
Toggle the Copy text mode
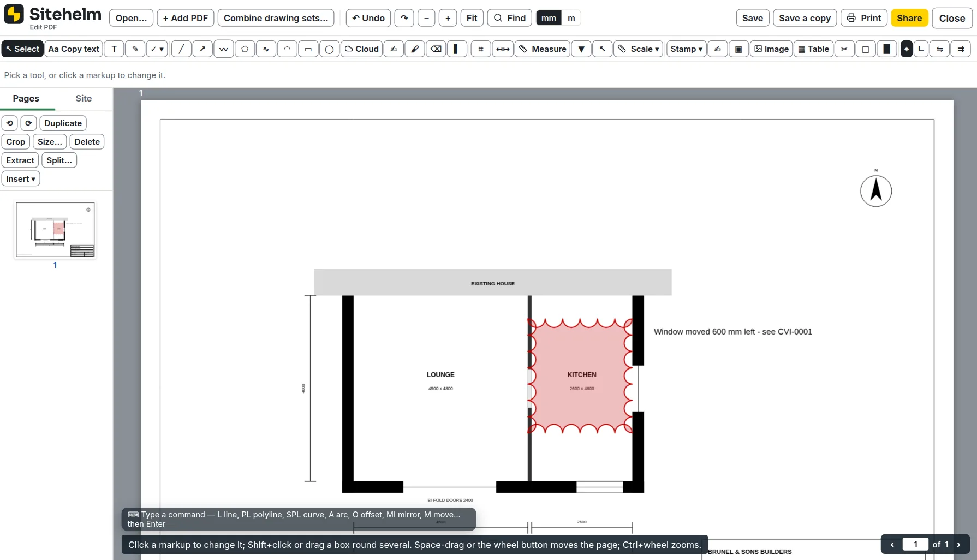pyautogui.click(x=74, y=49)
